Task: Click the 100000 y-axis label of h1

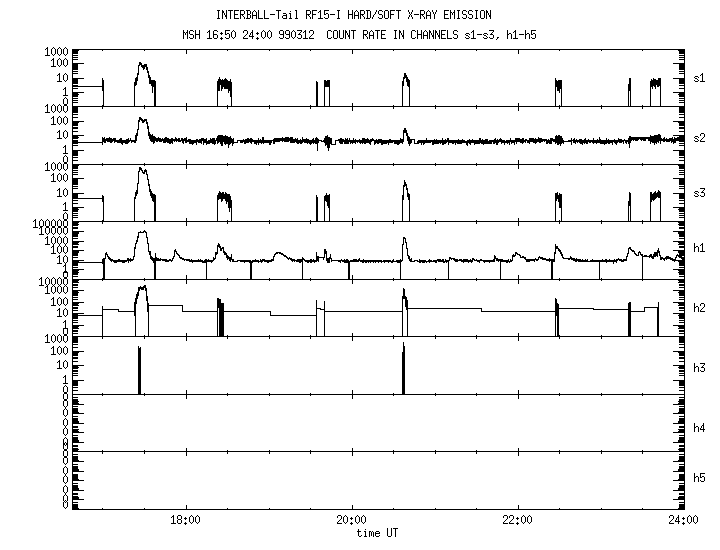Action: pos(49,224)
